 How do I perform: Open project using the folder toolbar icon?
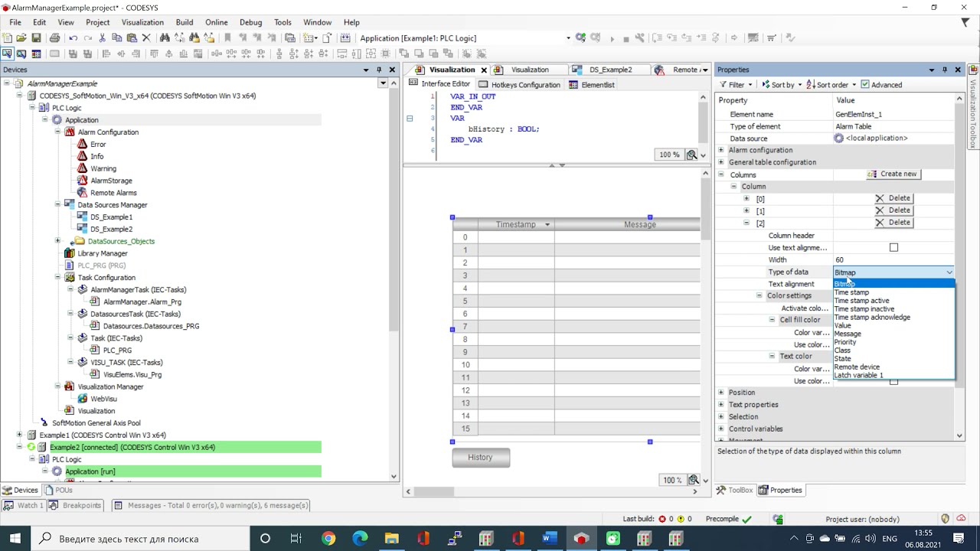tap(21, 37)
